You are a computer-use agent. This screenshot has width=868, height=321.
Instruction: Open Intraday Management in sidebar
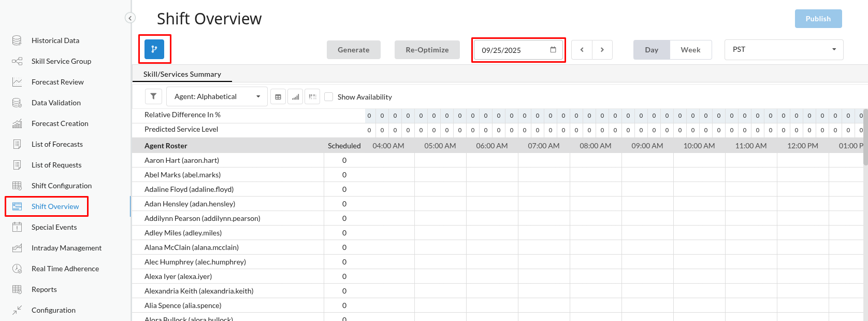tap(66, 248)
